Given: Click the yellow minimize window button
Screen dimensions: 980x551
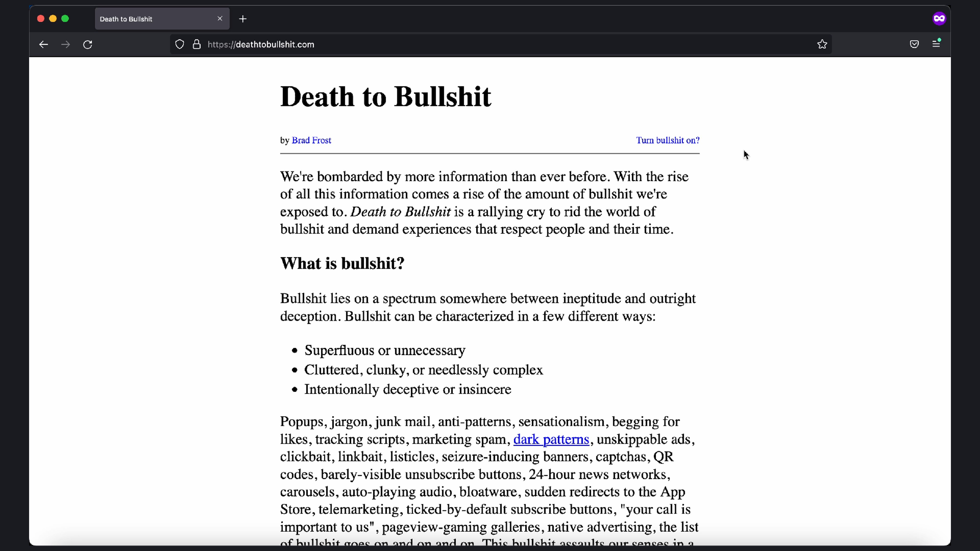Looking at the screenshot, I should 53,19.
